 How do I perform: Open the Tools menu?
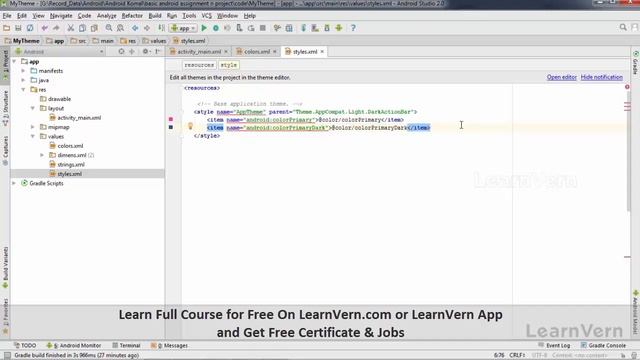189,16
